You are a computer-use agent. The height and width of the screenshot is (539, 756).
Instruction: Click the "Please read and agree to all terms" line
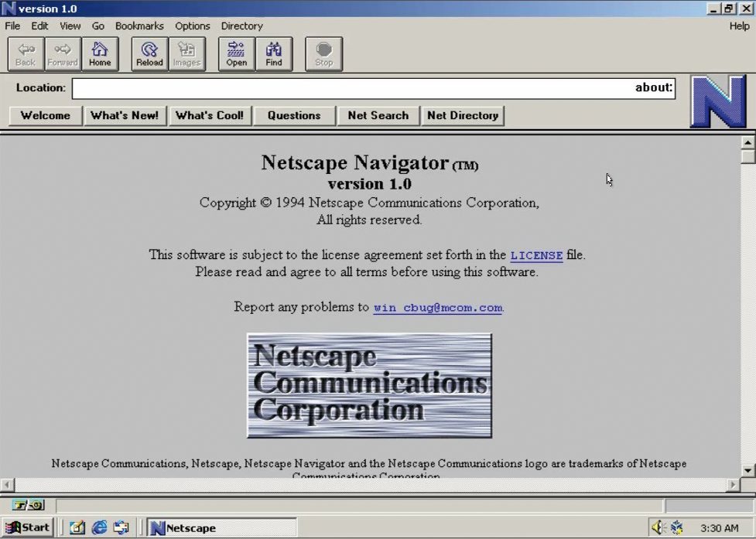coord(367,272)
